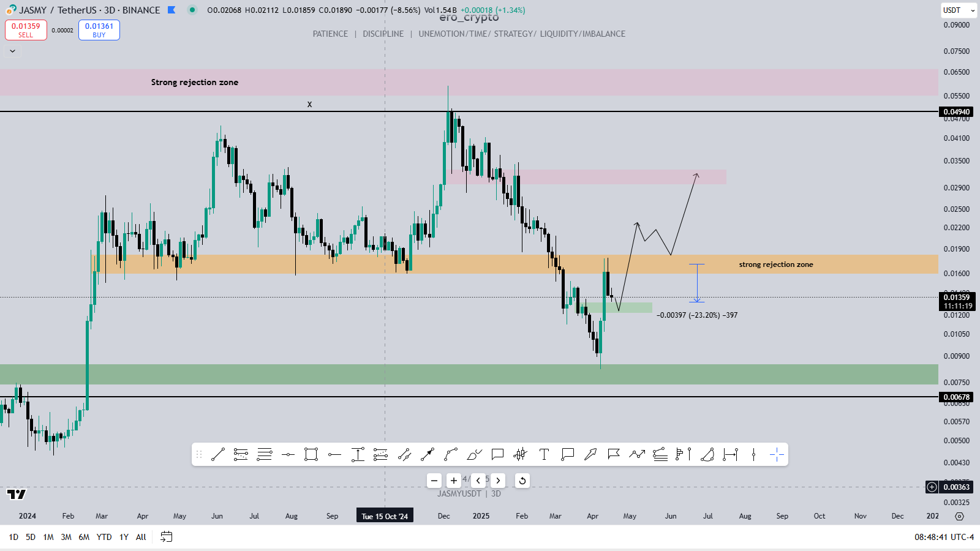The image size is (980, 551).
Task: Select the Bars Pattern tool
Action: (521, 454)
